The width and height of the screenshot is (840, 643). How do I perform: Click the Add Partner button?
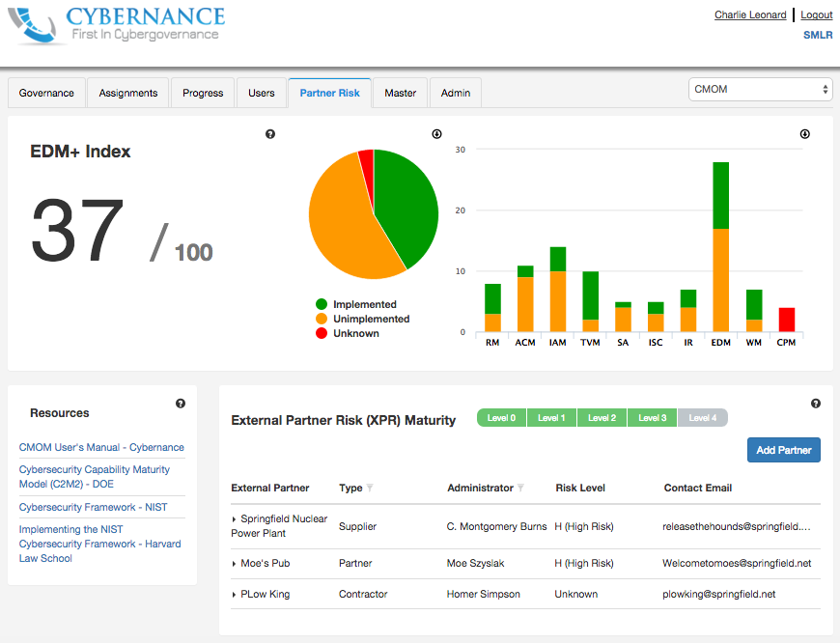[784, 450]
